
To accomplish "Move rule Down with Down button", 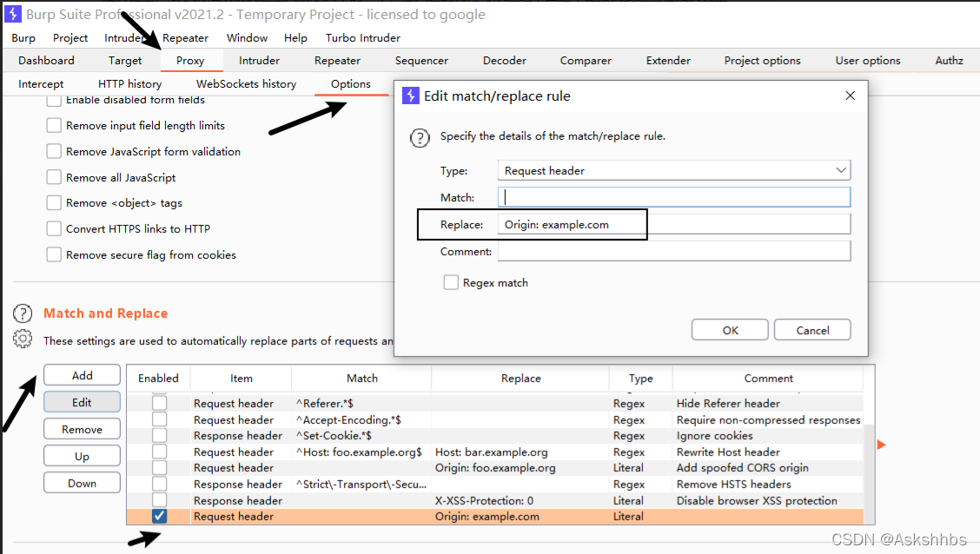I will pyautogui.click(x=82, y=483).
